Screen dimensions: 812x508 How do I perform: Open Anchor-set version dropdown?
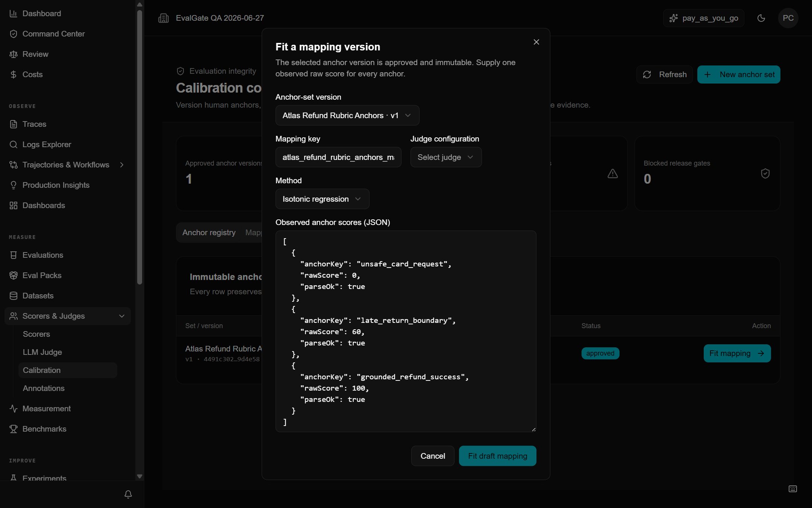[x=347, y=116]
